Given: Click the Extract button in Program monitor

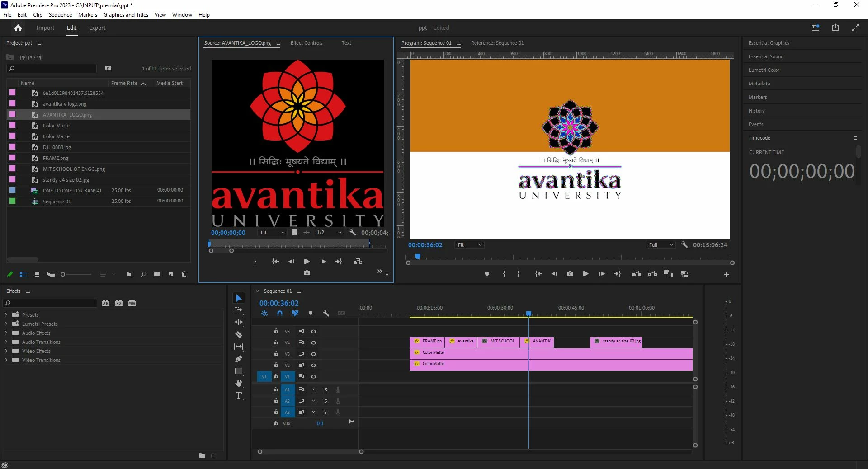Looking at the screenshot, I should pos(652,274).
